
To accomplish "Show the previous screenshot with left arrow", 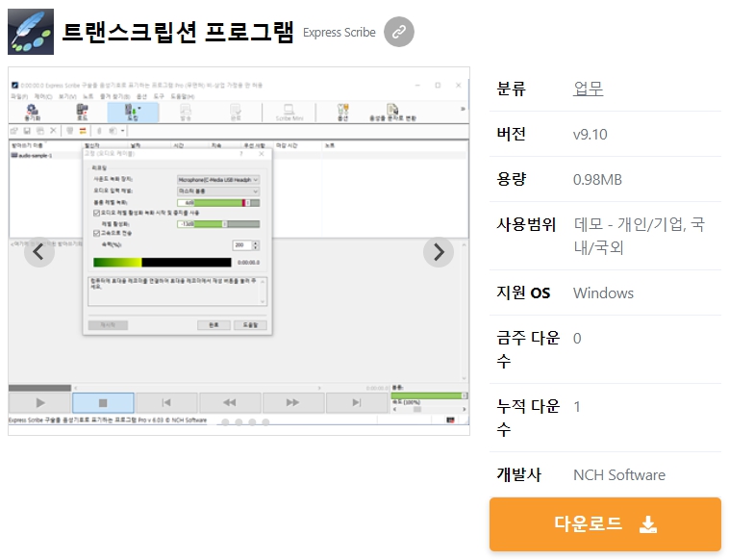I will 39,252.
